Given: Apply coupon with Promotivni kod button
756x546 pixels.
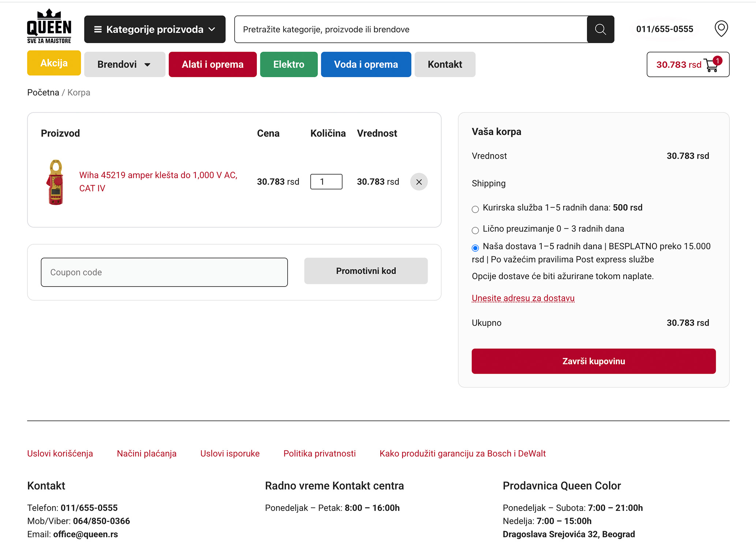Looking at the screenshot, I should pos(366,271).
